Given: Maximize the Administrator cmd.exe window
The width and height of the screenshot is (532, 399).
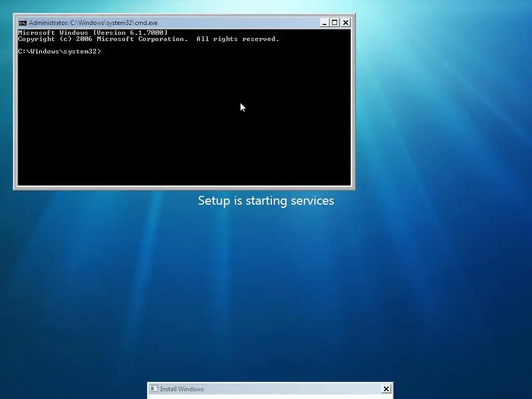Looking at the screenshot, I should pyautogui.click(x=335, y=23).
